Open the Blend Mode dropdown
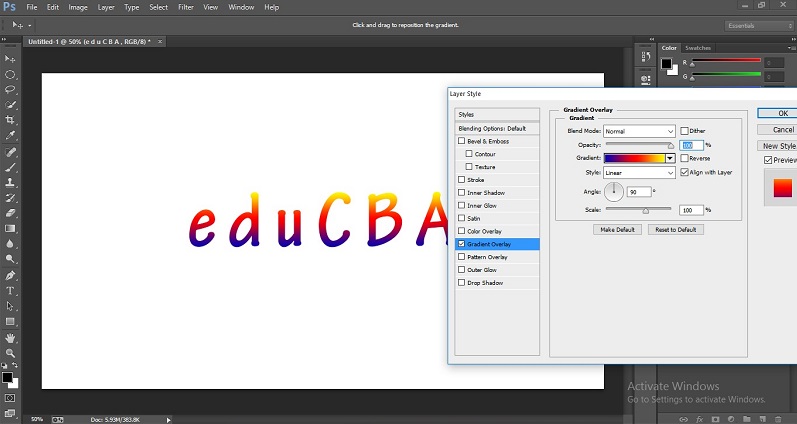 tap(639, 131)
